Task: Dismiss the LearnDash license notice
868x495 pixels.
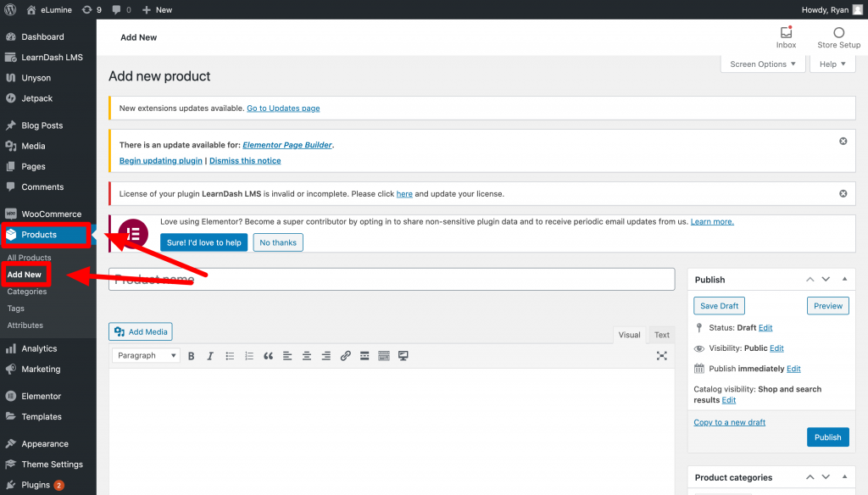Action: (x=843, y=193)
